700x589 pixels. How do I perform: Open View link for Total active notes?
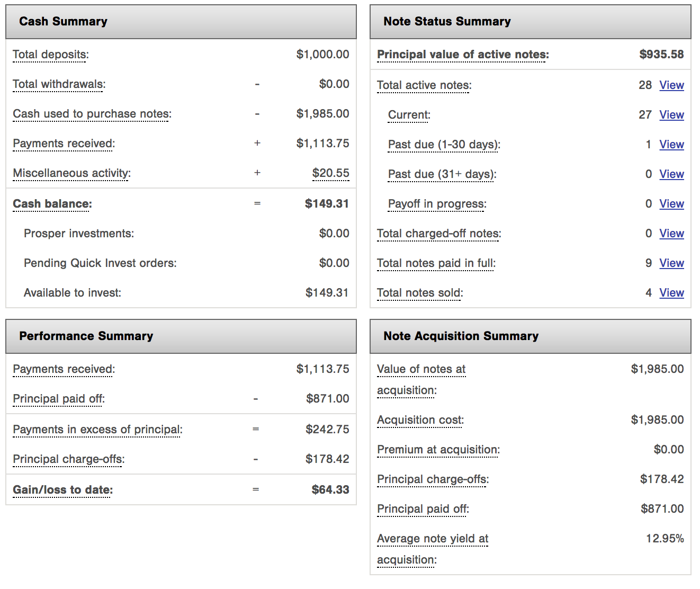click(x=671, y=85)
